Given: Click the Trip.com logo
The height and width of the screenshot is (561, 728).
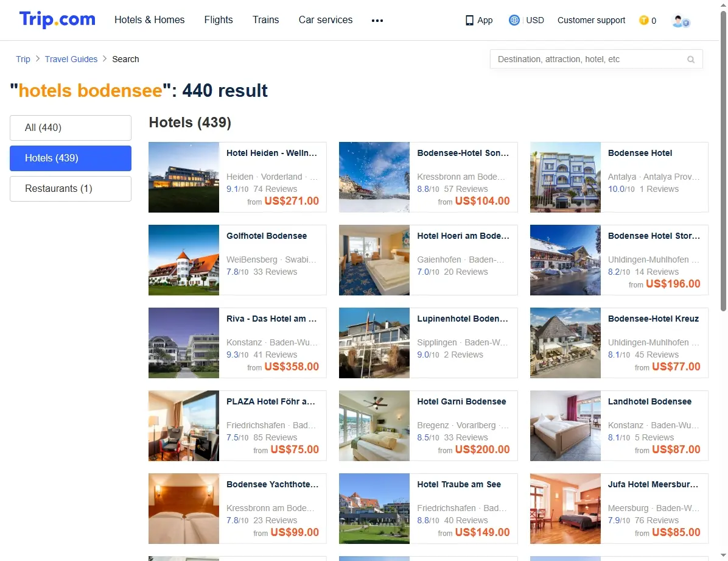Looking at the screenshot, I should [x=57, y=19].
